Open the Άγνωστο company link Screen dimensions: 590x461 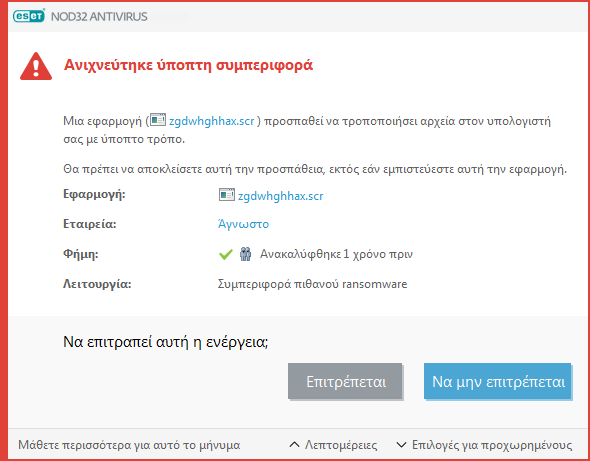pos(243,224)
